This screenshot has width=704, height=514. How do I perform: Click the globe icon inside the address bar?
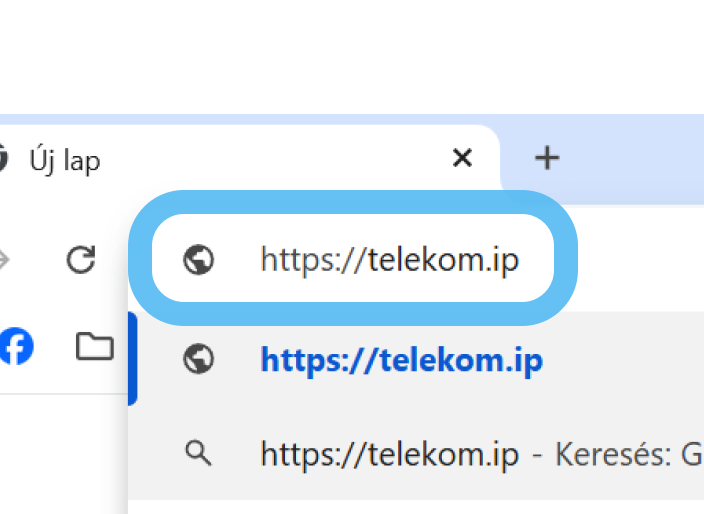coord(199,261)
